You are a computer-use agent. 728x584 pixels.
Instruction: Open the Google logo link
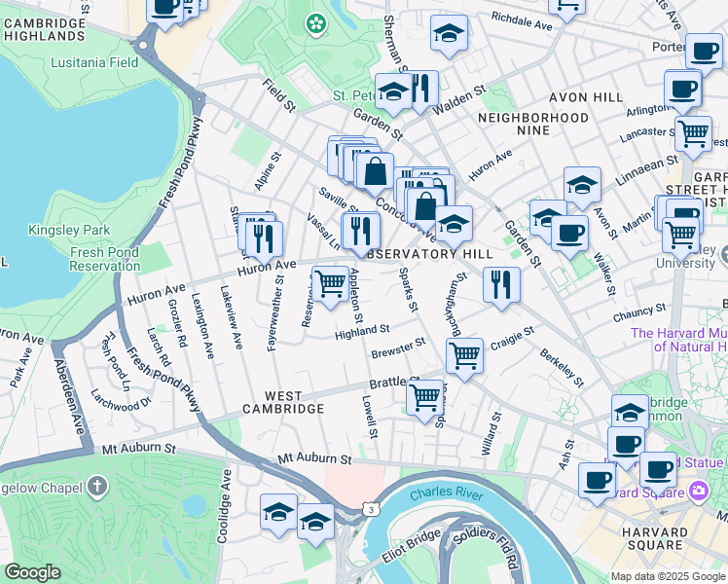tap(33, 572)
